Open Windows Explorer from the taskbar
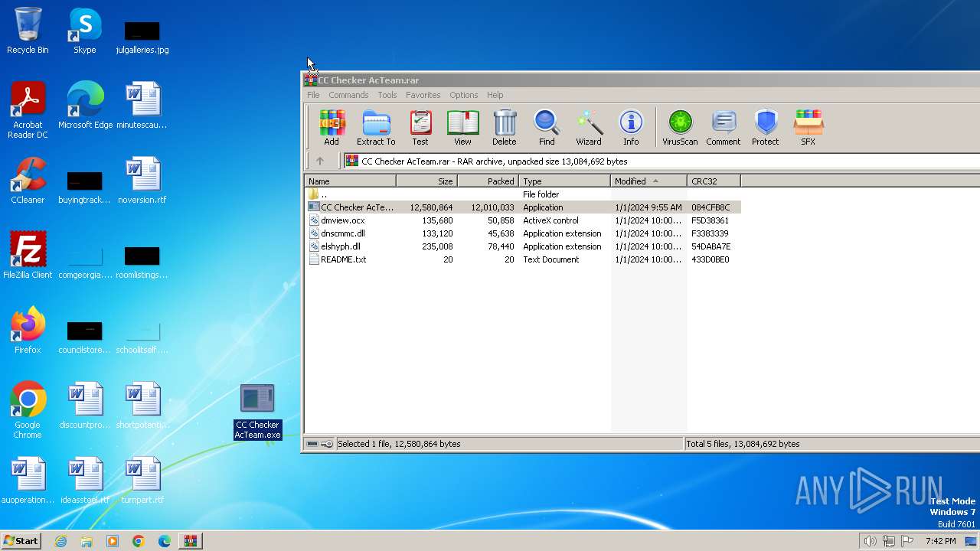980x551 pixels. click(x=87, y=541)
